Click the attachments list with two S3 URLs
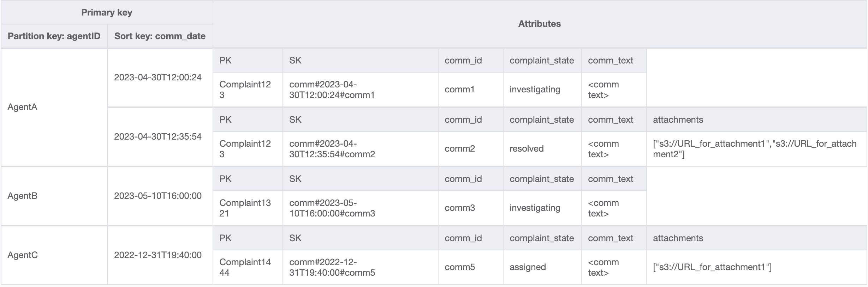The image size is (868, 287). [x=754, y=149]
